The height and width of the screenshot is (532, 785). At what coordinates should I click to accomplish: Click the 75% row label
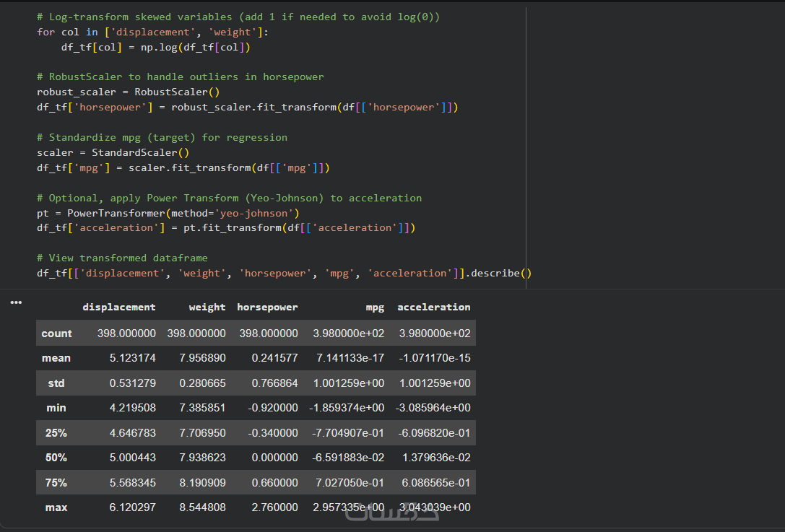tap(56, 482)
